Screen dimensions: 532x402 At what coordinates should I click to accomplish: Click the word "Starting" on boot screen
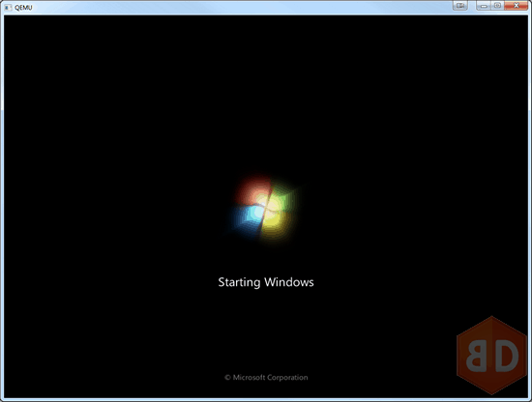tap(239, 282)
